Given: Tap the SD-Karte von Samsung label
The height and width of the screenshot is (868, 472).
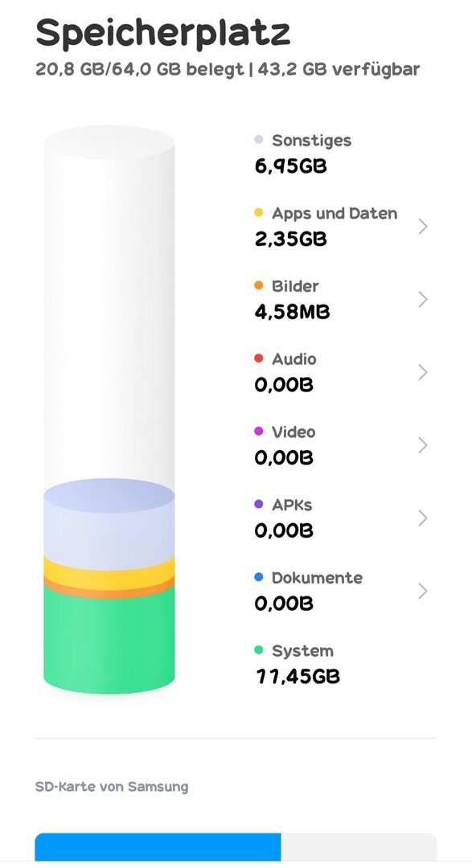Looking at the screenshot, I should coord(112,787).
